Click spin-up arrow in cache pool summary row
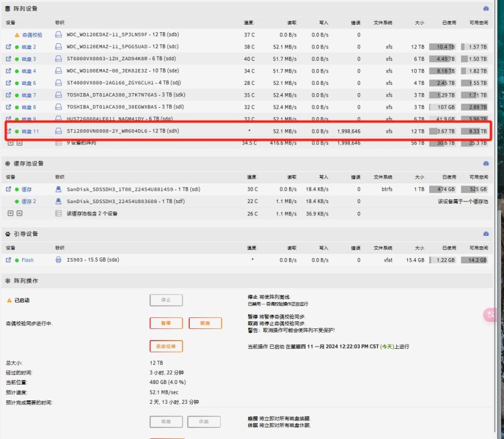This screenshot has height=439, width=504. [19, 214]
